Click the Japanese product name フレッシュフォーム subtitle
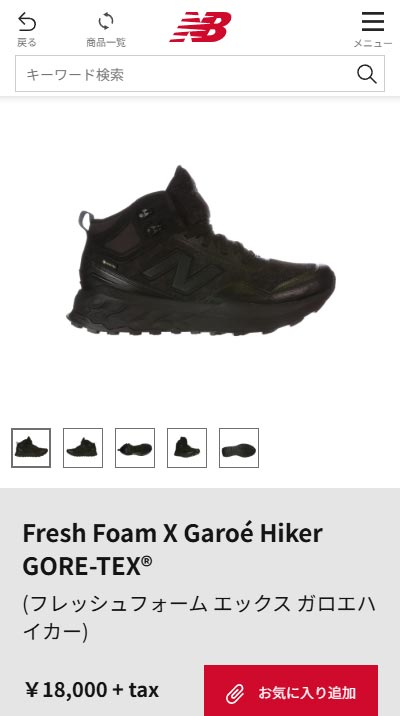This screenshot has width=400, height=716. (199, 618)
